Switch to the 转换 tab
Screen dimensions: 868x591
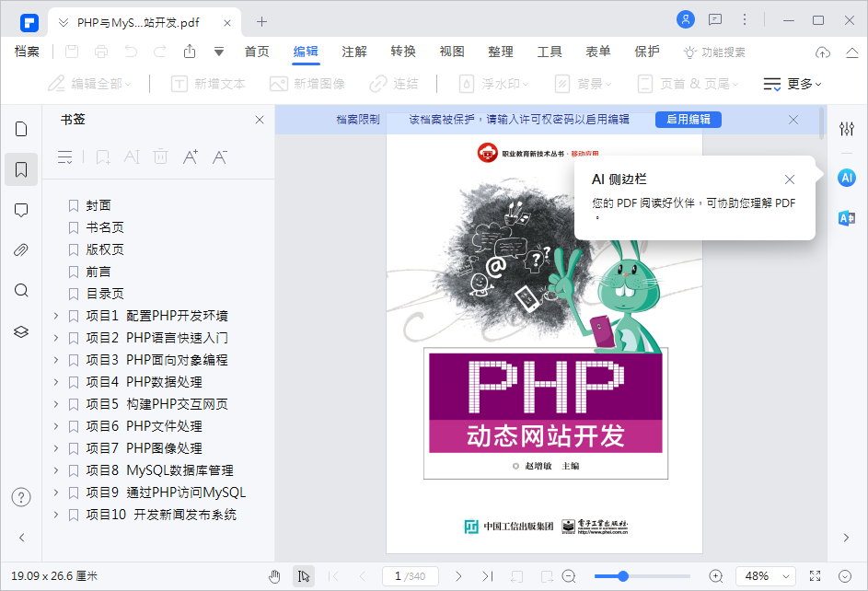pos(403,52)
